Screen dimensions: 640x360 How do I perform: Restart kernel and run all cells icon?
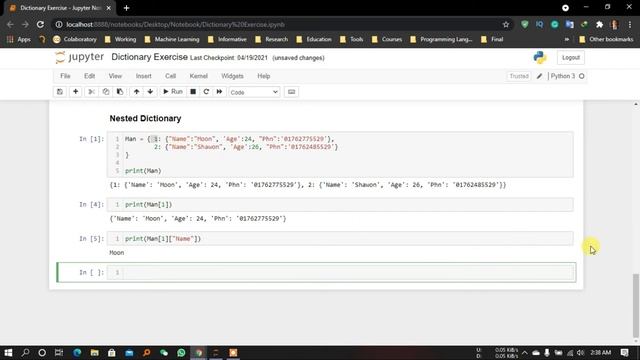click(x=219, y=92)
